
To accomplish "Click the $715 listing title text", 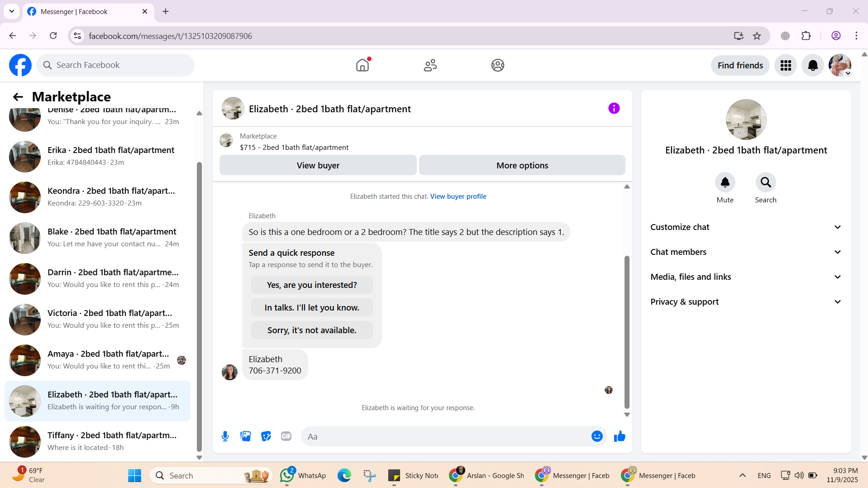I will tap(294, 148).
